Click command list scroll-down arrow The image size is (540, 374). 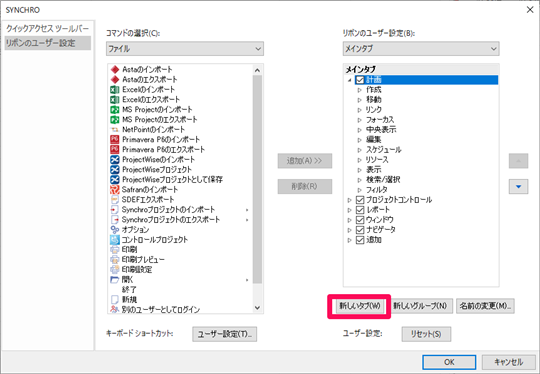[x=257, y=308]
